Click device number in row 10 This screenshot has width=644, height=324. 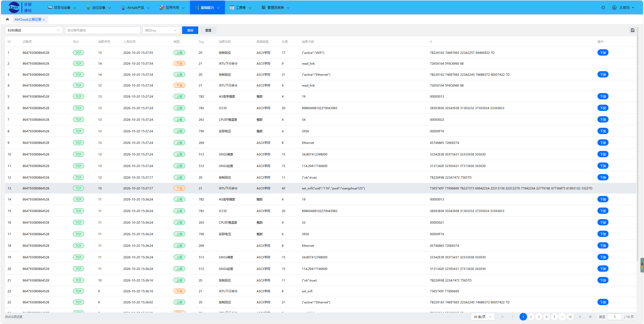(x=36, y=154)
